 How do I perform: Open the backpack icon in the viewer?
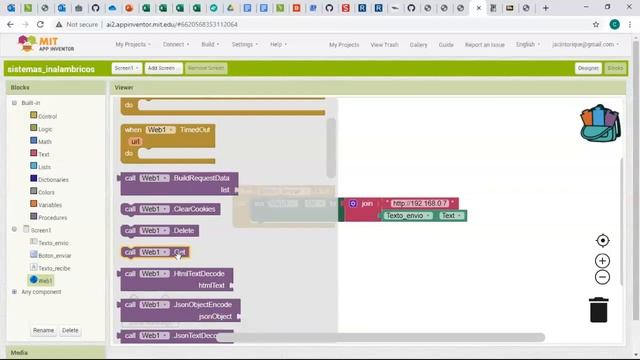tap(600, 123)
